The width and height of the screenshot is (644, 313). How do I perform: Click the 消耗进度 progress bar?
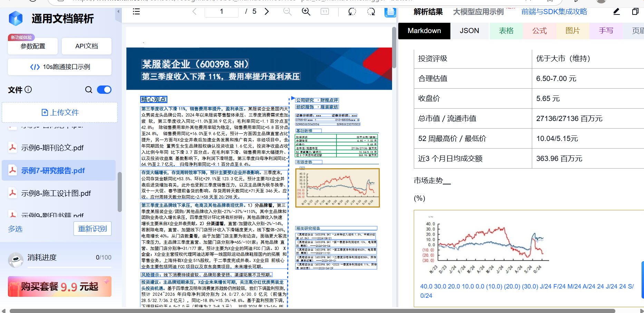[x=69, y=267]
